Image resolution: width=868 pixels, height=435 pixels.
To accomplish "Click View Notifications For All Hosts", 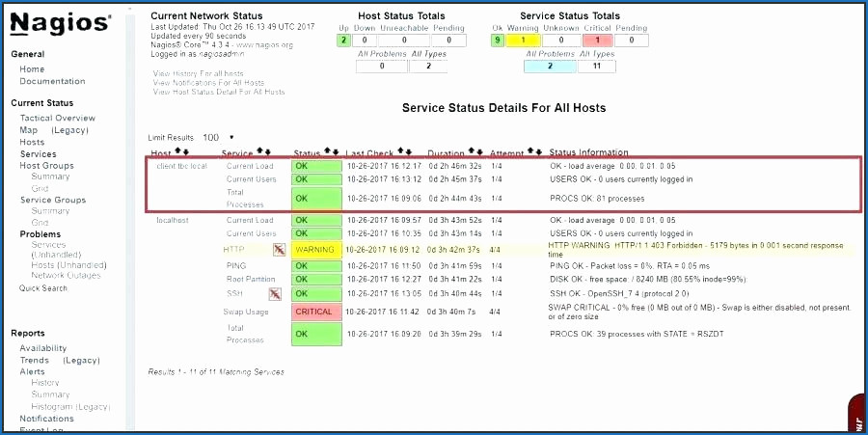I will coord(208,82).
